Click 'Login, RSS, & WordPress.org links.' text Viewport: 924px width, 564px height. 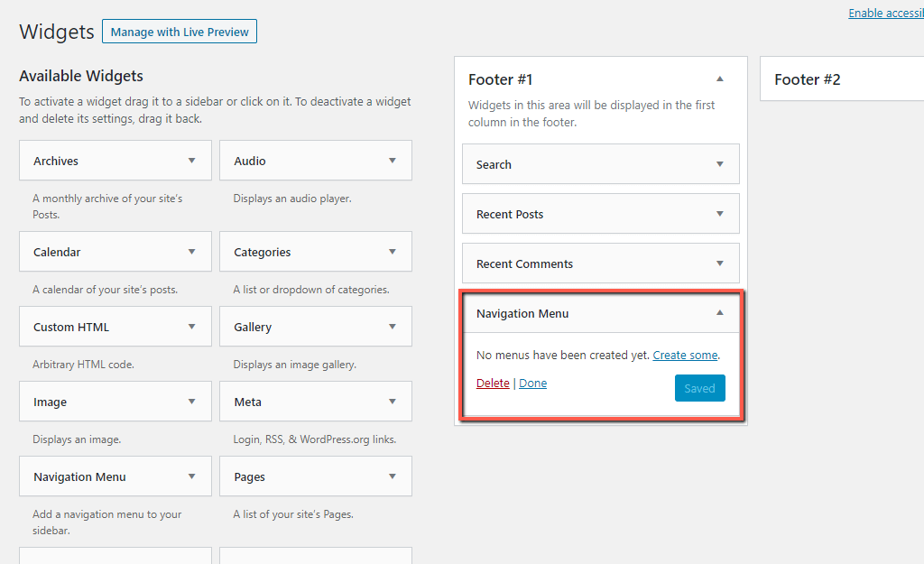[315, 439]
